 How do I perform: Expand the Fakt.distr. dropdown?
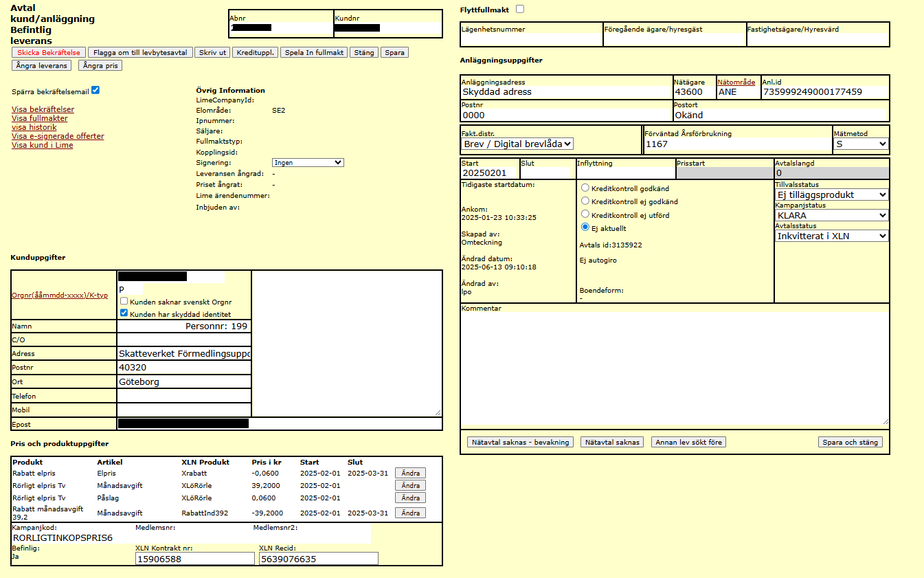tap(518, 144)
